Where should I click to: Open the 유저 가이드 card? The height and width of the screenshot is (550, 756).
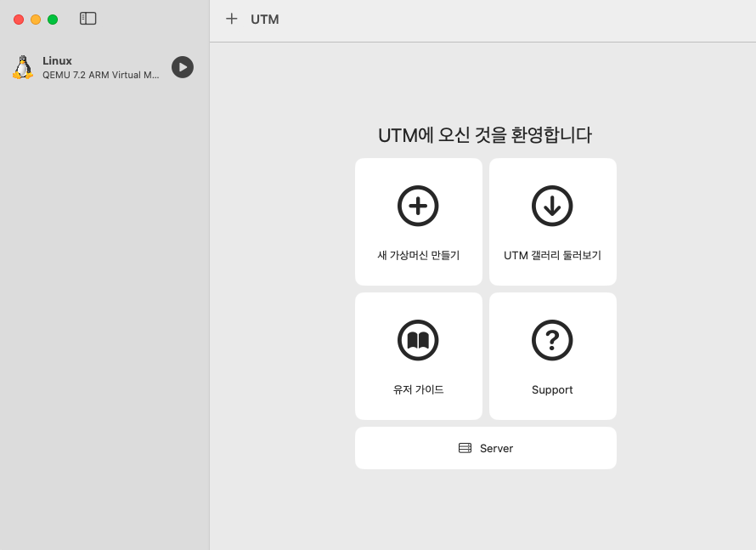pyautogui.click(x=419, y=355)
